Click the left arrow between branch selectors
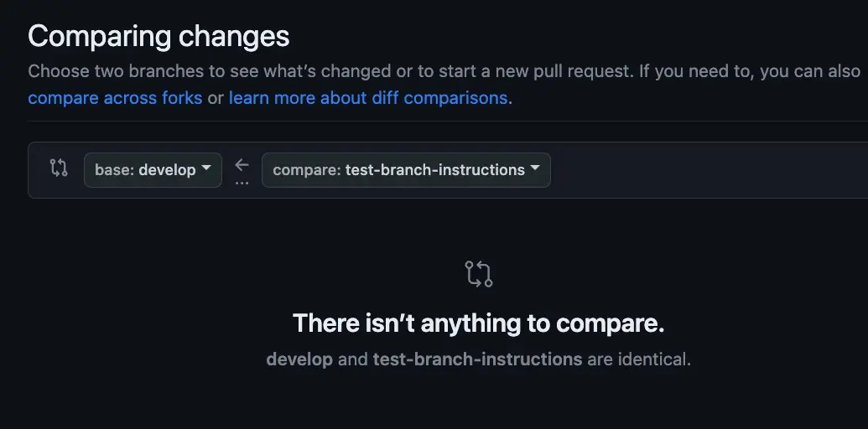 click(x=242, y=164)
